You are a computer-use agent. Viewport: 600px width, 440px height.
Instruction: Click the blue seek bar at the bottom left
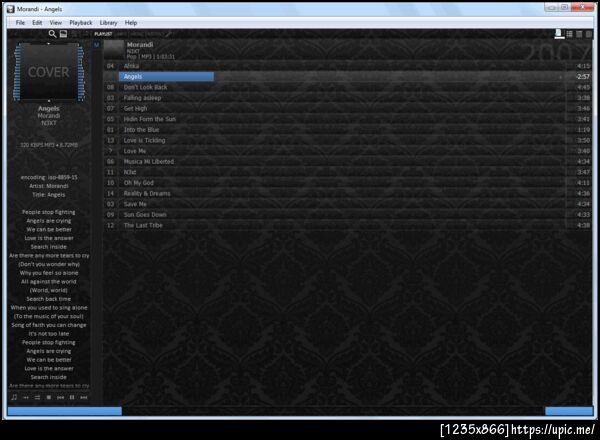click(x=65, y=411)
